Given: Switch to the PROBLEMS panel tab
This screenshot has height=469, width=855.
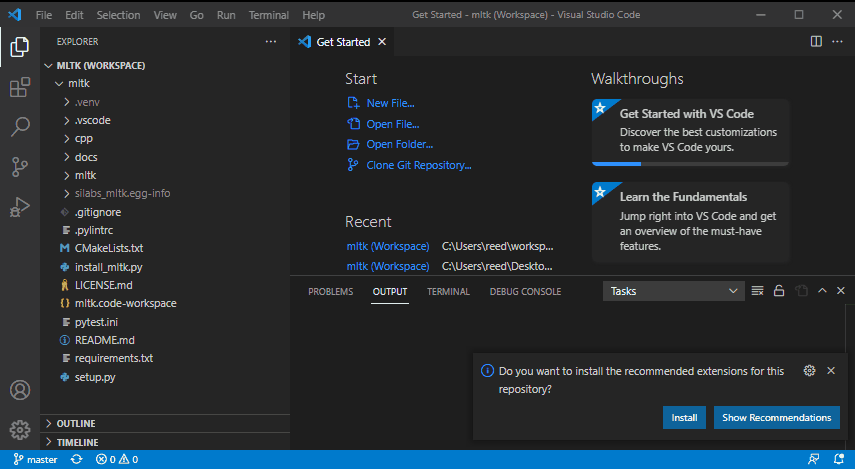Looking at the screenshot, I should (x=330, y=292).
